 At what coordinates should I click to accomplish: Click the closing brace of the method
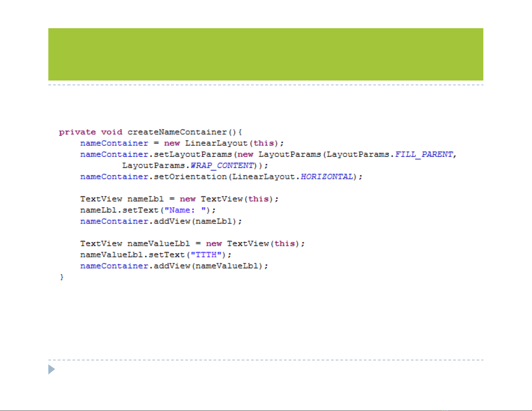[x=62, y=277]
